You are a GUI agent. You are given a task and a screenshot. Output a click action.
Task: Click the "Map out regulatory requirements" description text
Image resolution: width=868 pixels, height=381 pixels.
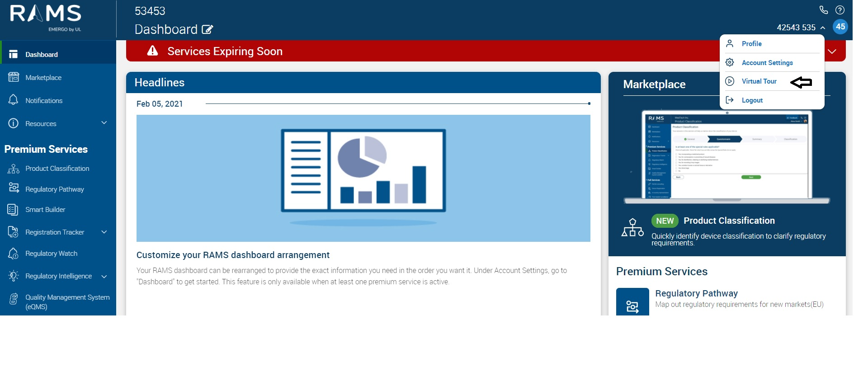tap(739, 305)
